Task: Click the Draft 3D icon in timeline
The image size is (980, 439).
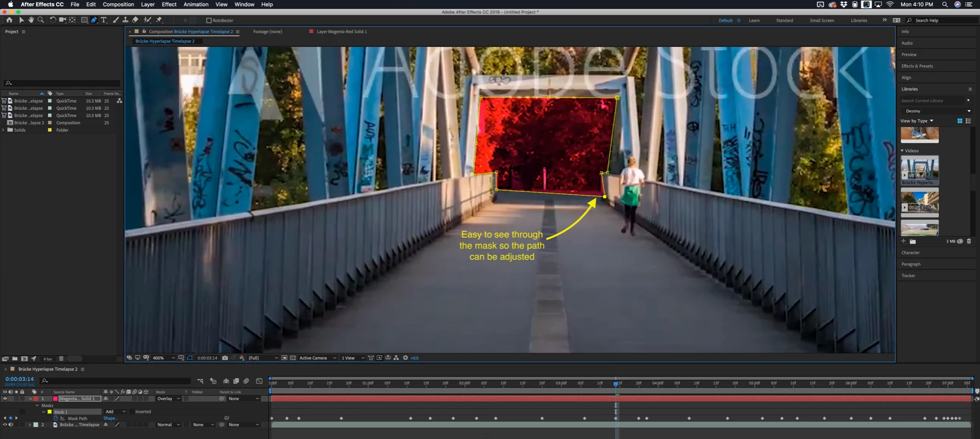Action: [213, 381]
